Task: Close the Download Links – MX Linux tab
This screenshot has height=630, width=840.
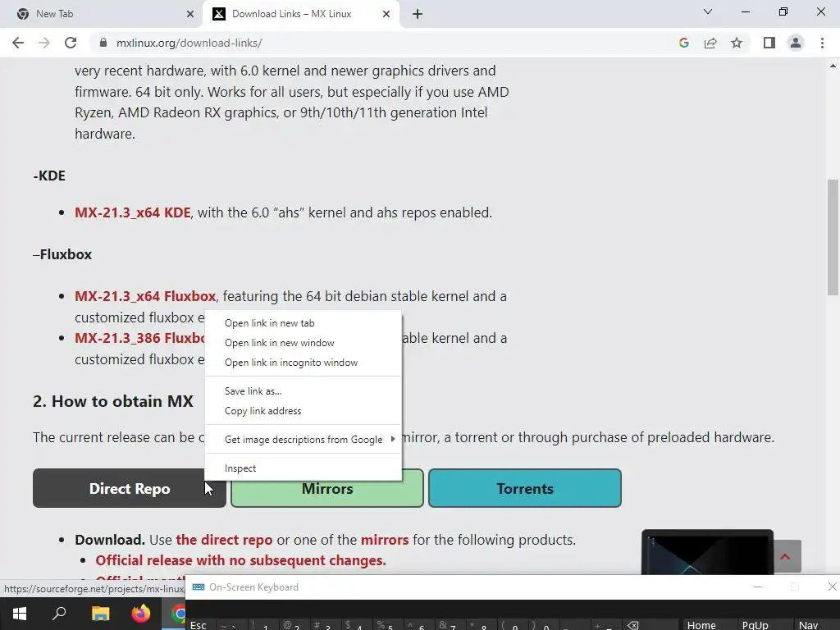Action: click(386, 14)
